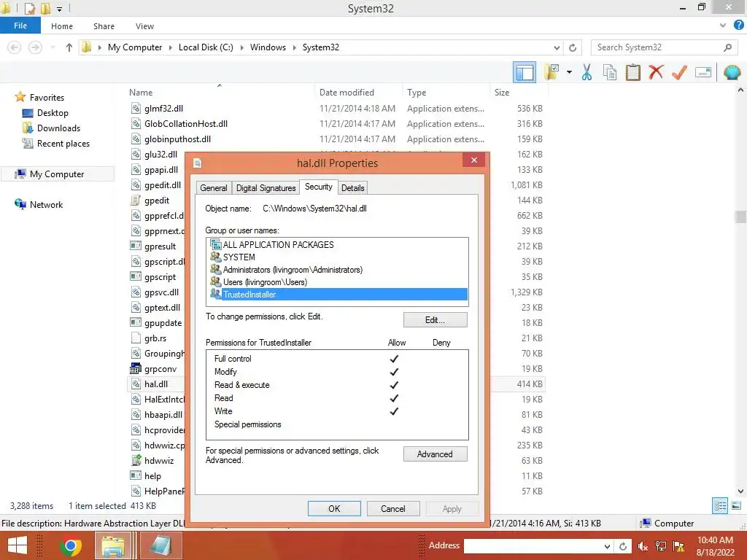Click the taskbar volume muted icon
This screenshot has width=747, height=560.
point(643,546)
